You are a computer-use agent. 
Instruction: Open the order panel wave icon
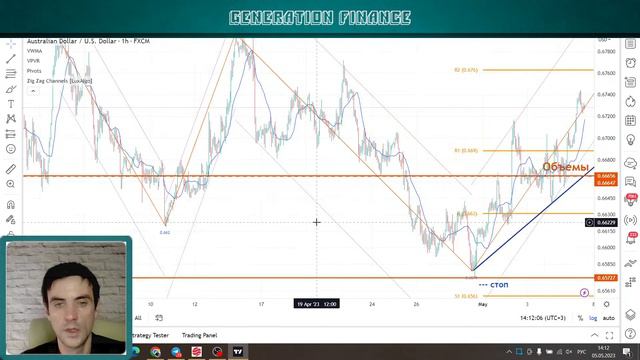630,262
